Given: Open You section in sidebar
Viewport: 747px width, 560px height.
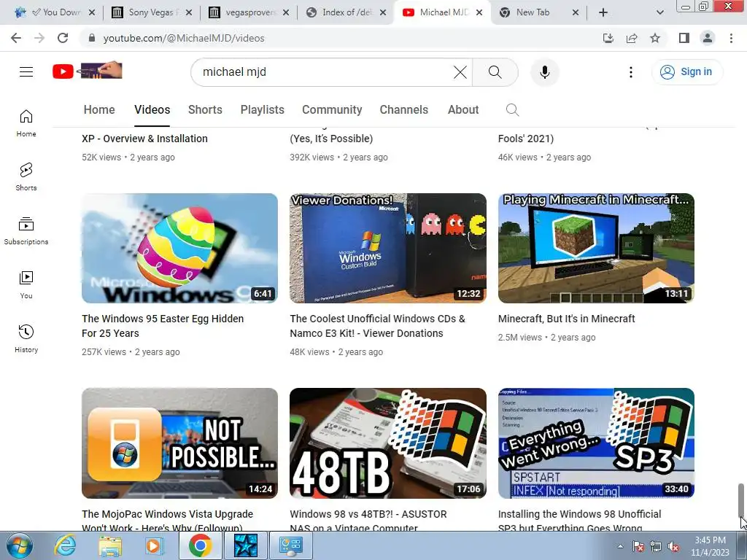Looking at the screenshot, I should [x=26, y=285].
